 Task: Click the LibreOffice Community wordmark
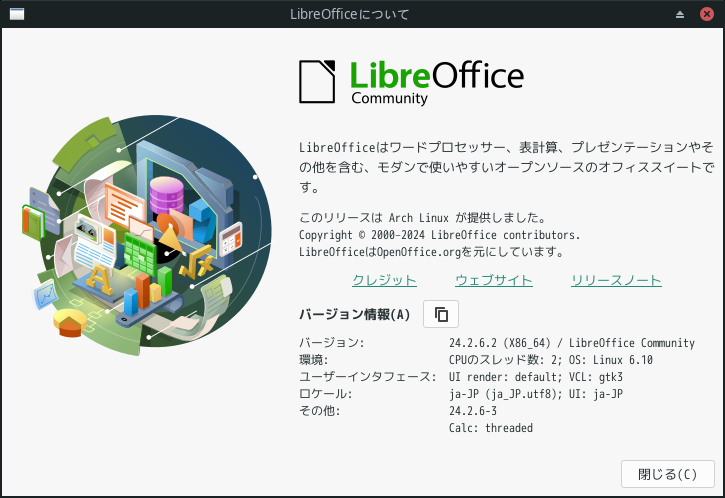tap(436, 80)
